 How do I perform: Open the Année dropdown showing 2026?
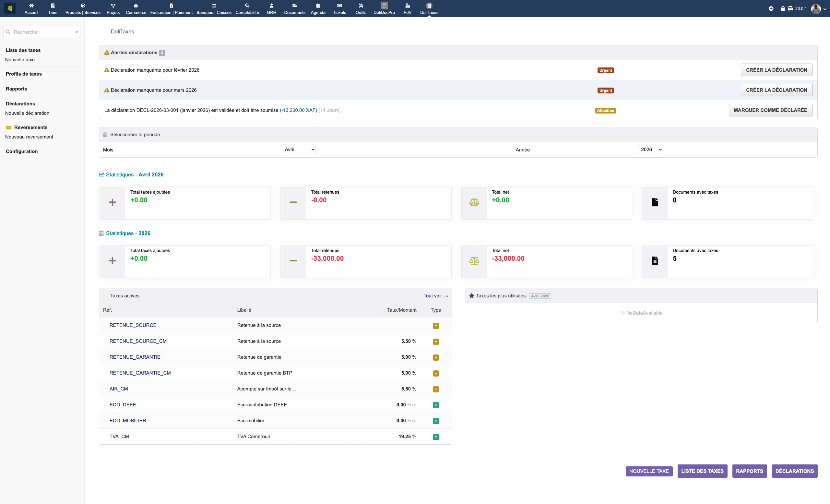[650, 150]
